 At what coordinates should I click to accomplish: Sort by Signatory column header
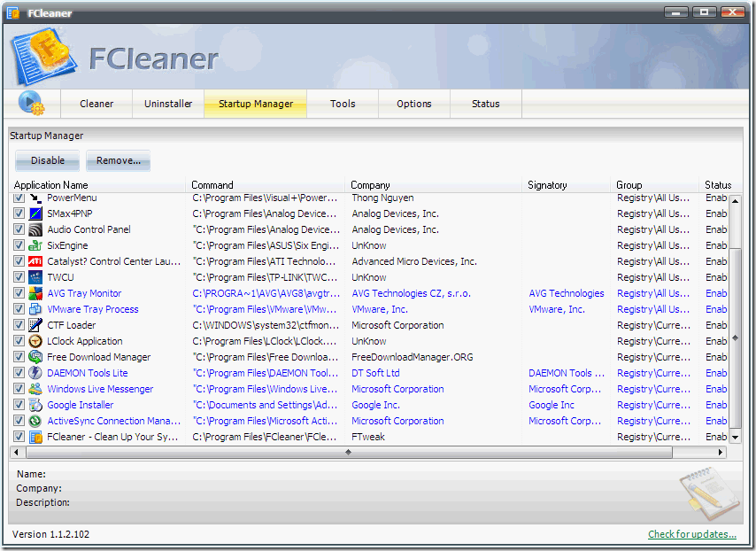tap(566, 185)
